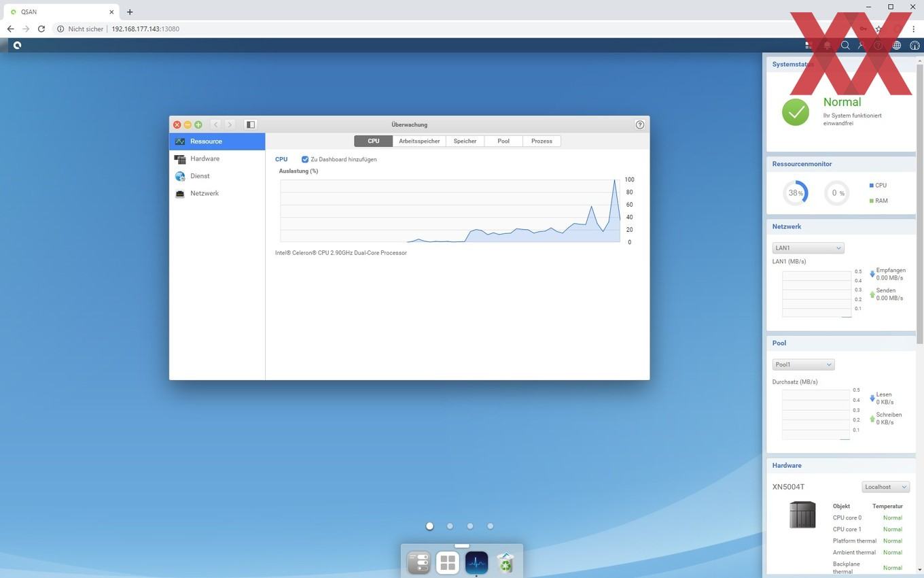Switch to the Speicher tab
The image size is (924, 578).
[x=465, y=141]
